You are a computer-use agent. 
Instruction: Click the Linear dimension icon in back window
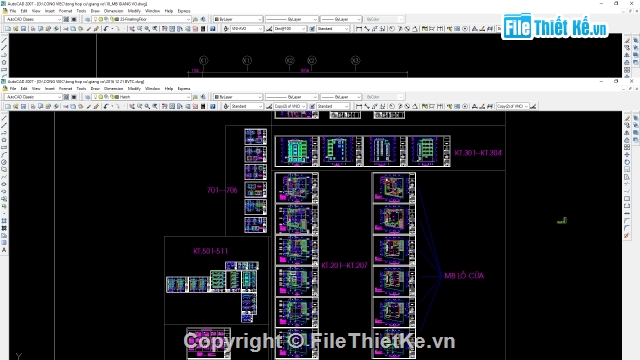click(x=359, y=29)
